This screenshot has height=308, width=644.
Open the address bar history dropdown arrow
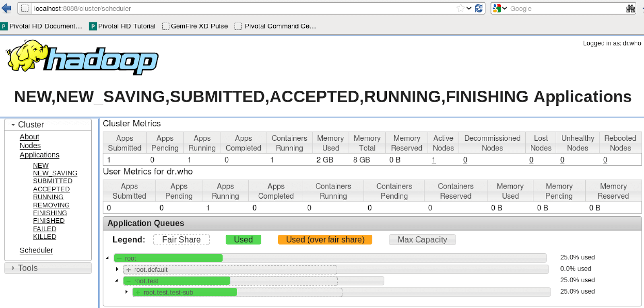(469, 8)
